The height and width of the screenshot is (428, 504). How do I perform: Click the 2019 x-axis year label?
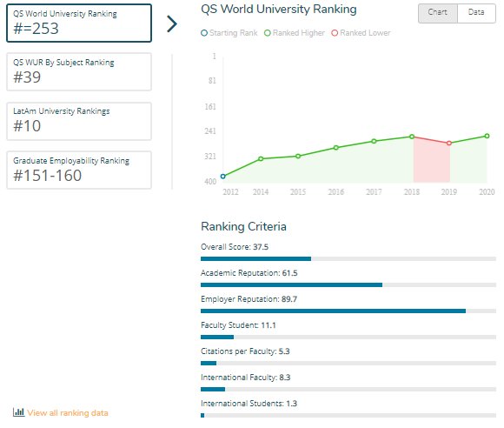449,192
